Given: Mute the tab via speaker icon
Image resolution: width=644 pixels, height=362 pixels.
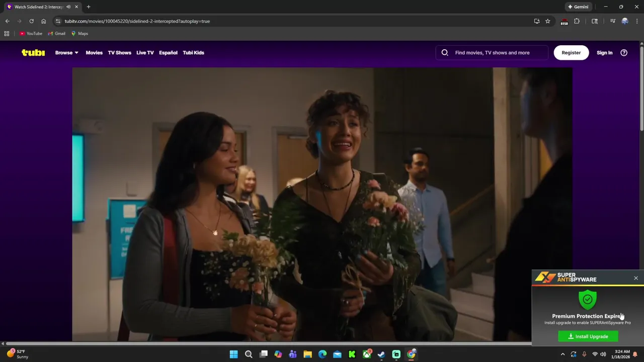Looking at the screenshot, I should (x=68, y=7).
